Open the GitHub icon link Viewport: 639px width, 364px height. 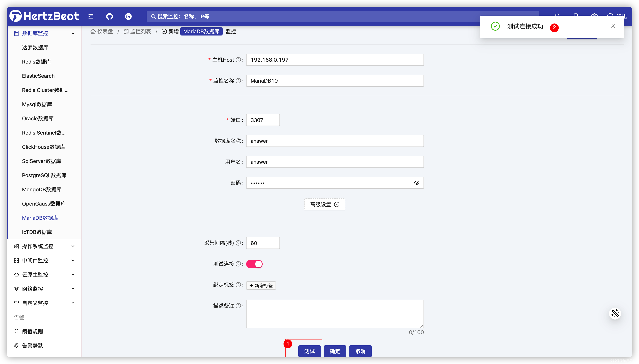pos(110,16)
